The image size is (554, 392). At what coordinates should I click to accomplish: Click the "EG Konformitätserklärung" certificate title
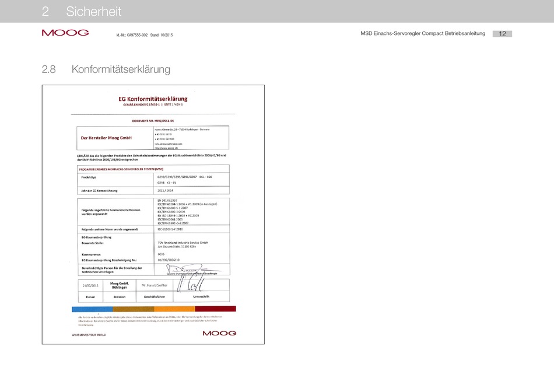click(153, 99)
